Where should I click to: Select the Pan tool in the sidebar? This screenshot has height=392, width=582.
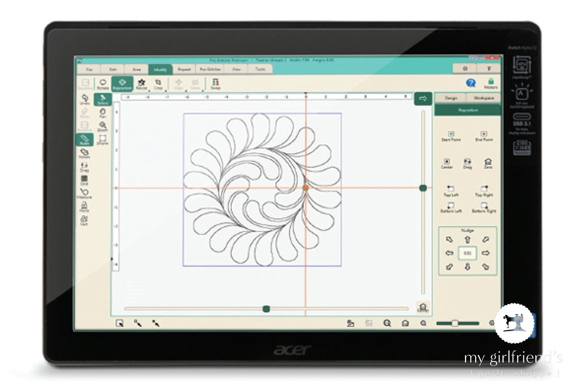point(102,114)
